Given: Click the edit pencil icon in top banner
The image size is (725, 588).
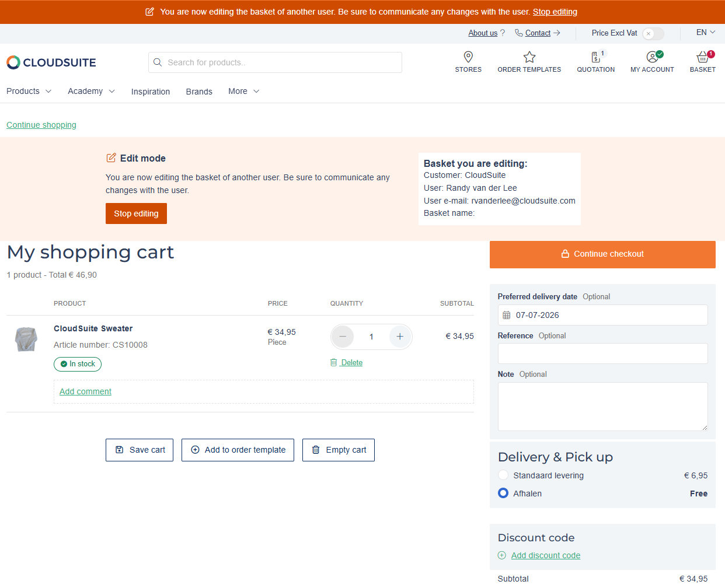Looking at the screenshot, I should tap(150, 12).
